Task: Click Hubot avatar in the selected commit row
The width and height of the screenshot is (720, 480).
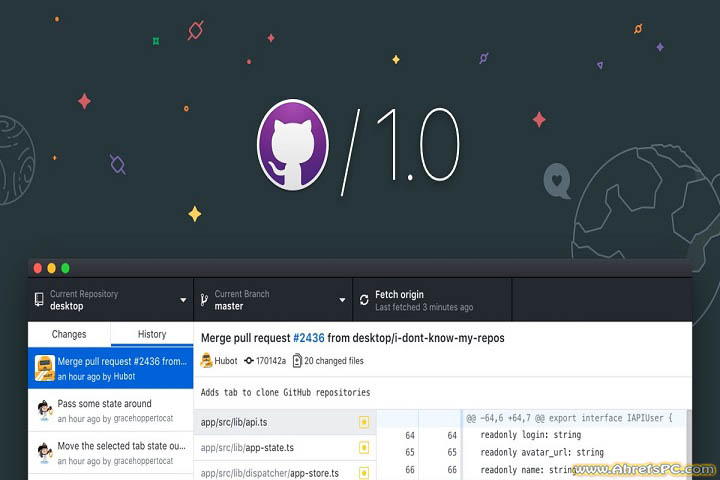Action: pos(45,368)
